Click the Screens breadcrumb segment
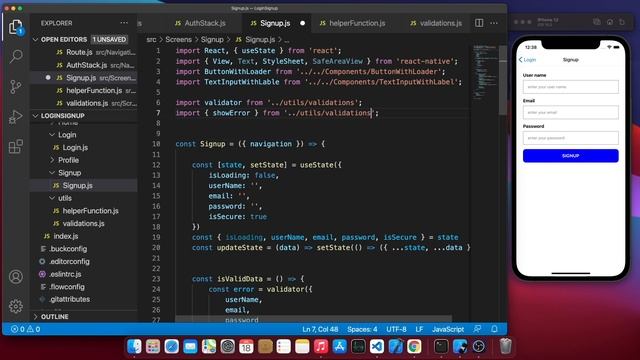 178,40
